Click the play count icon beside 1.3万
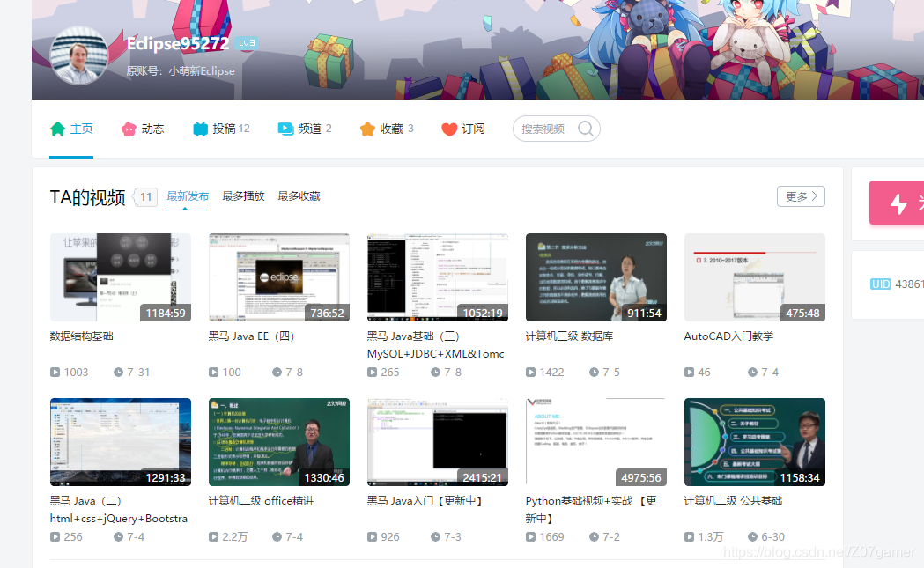The width and height of the screenshot is (924, 568). point(689,537)
